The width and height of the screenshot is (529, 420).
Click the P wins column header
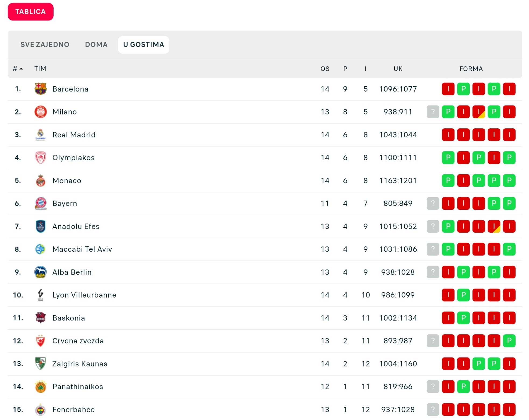(x=345, y=69)
